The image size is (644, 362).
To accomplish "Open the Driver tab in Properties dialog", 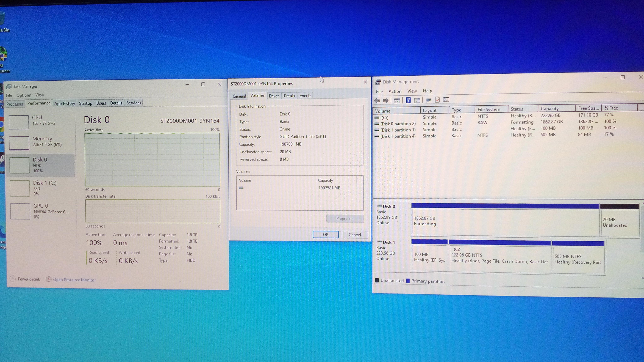I will point(274,96).
